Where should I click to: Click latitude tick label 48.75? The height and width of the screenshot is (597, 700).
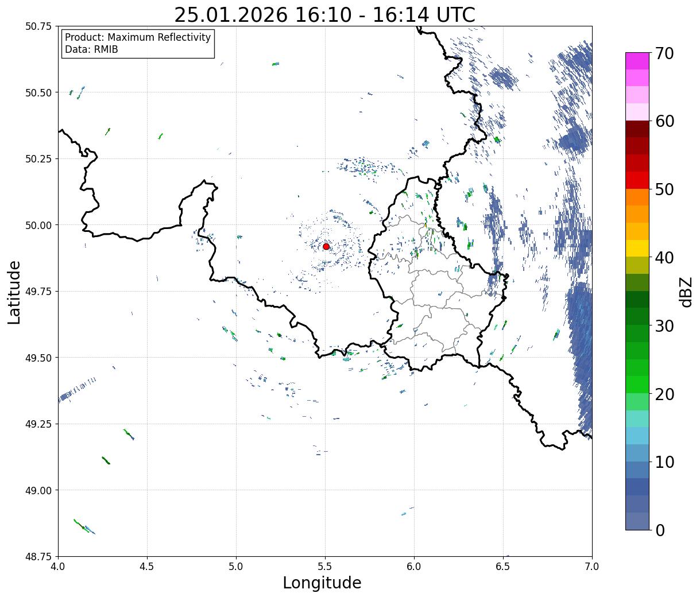[x=38, y=556]
